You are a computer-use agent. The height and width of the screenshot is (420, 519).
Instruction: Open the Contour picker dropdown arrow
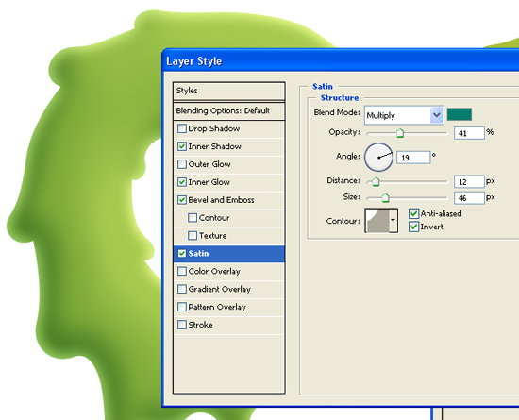[x=393, y=221]
